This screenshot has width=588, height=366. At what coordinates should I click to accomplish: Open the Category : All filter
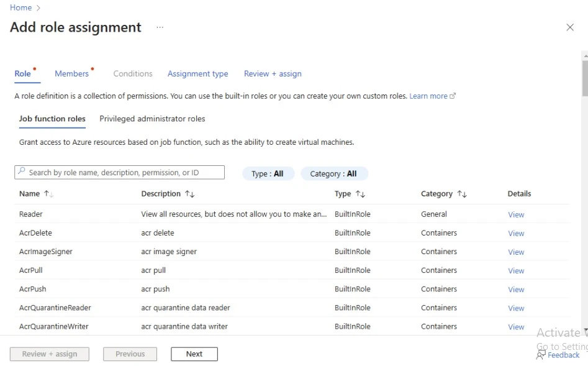tap(334, 173)
